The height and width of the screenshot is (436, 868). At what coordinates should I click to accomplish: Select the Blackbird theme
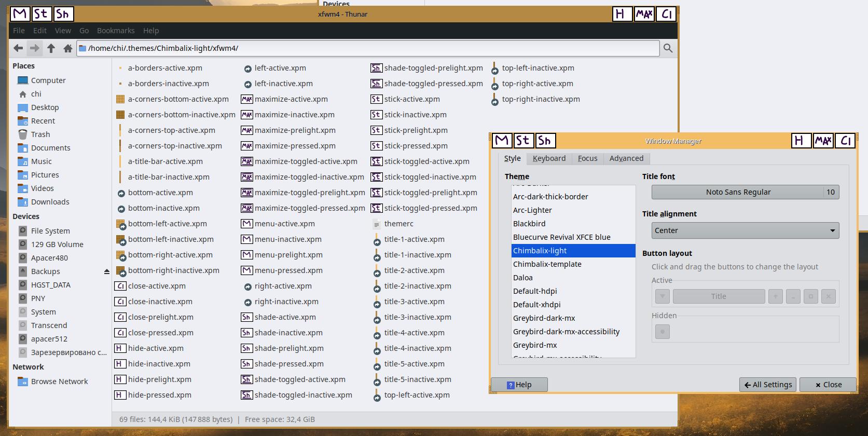coord(573,224)
